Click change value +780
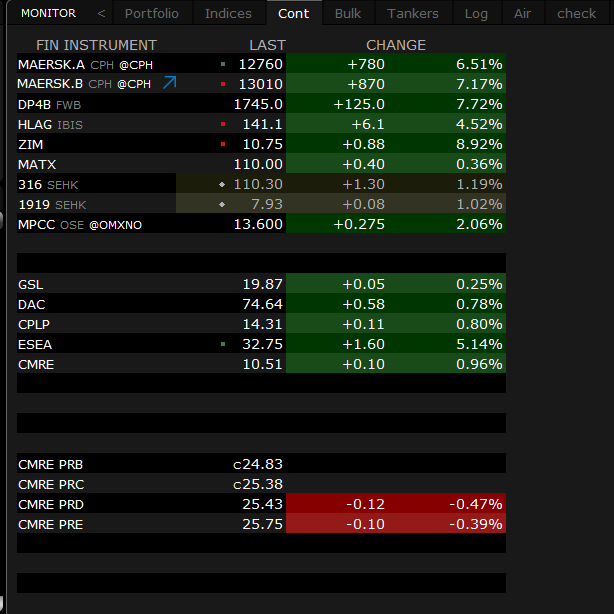Screen dimensions: 614x614 (x=366, y=64)
